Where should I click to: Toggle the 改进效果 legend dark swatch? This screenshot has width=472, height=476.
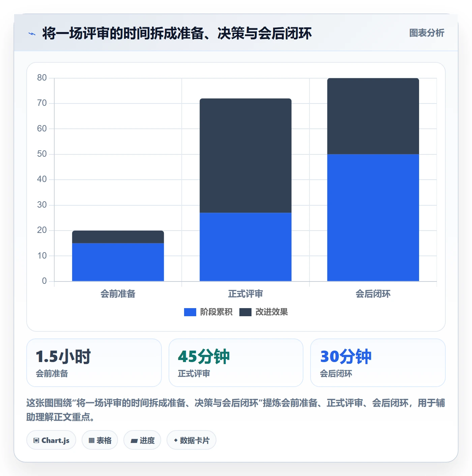(245, 312)
